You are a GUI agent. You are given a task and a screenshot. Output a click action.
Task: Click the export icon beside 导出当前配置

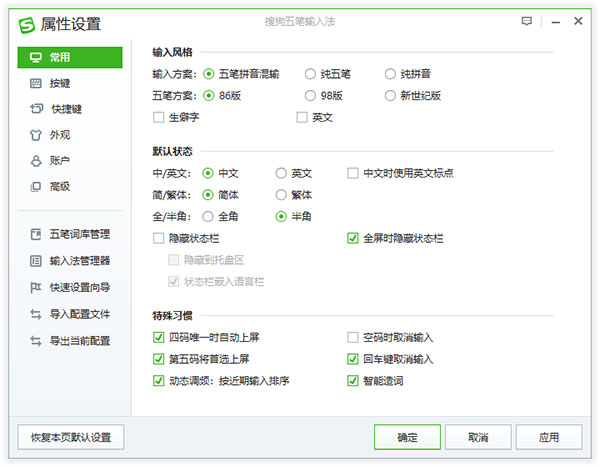pyautogui.click(x=36, y=340)
